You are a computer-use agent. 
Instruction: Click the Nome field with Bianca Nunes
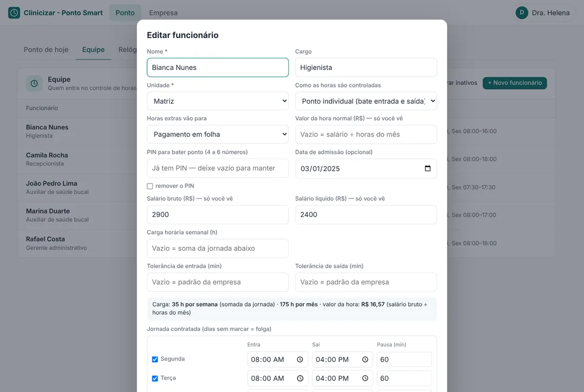[x=218, y=67]
